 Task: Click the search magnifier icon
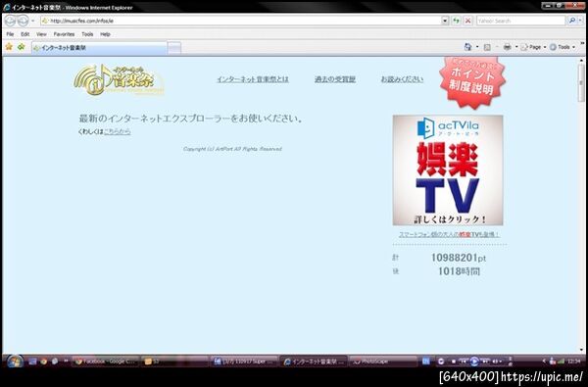coord(572,21)
